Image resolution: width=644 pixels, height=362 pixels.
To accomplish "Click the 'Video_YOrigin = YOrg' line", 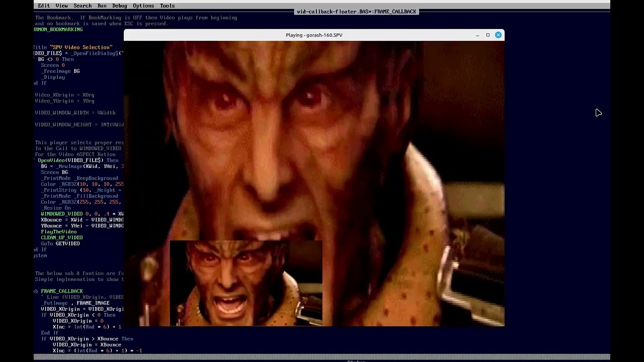I will (x=64, y=101).
